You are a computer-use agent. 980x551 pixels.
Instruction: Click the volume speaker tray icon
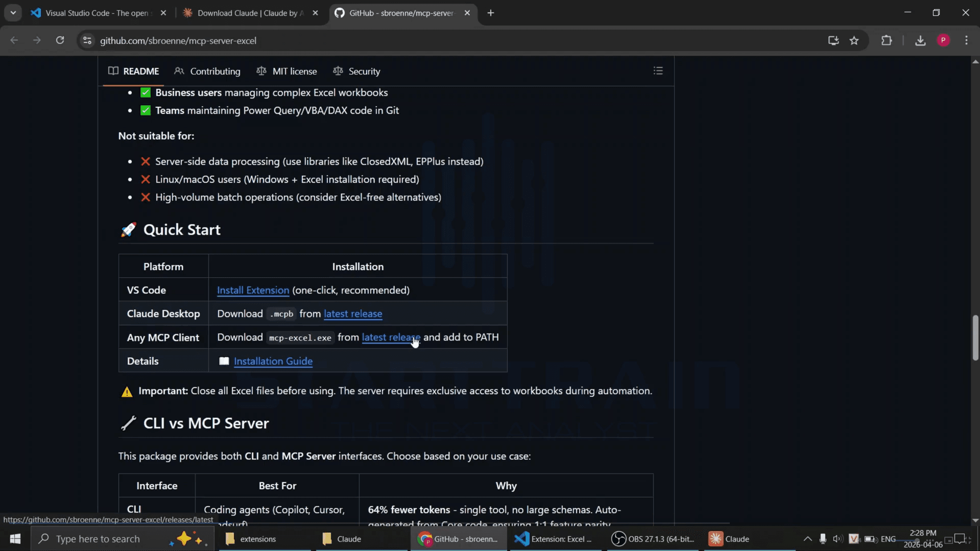[x=838, y=539]
